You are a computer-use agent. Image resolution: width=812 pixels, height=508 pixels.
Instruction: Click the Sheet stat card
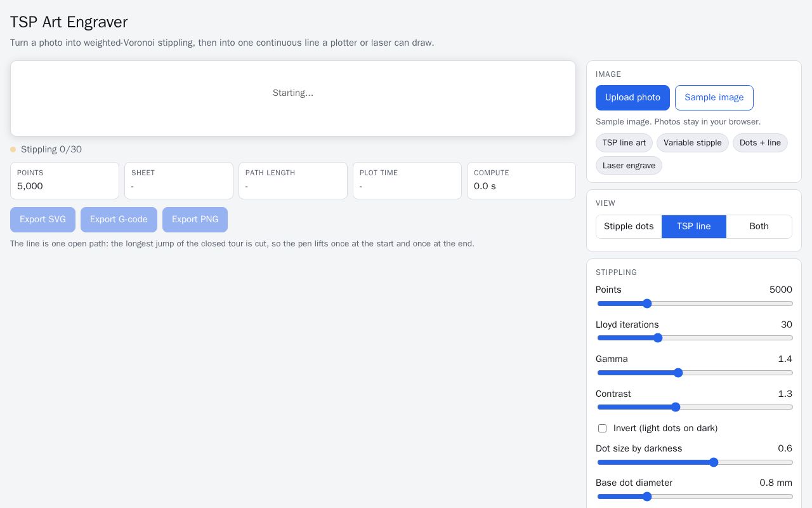click(x=179, y=180)
